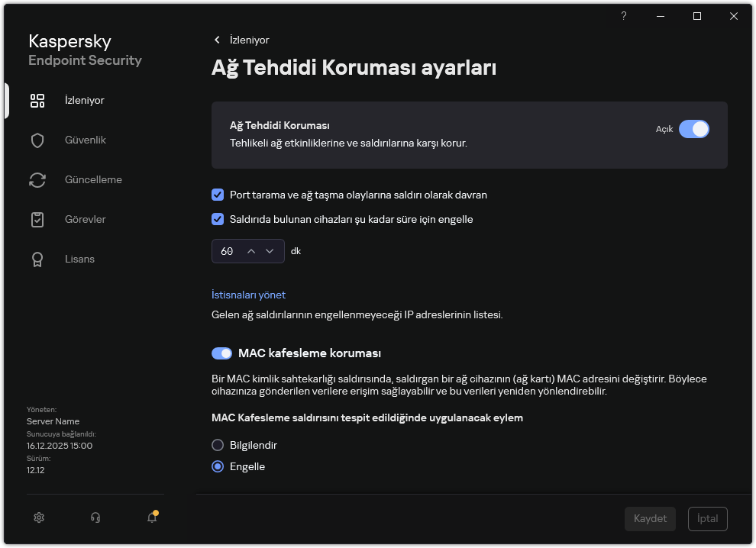Open support using the headset icon
Image resolution: width=756 pixels, height=548 pixels.
click(95, 517)
